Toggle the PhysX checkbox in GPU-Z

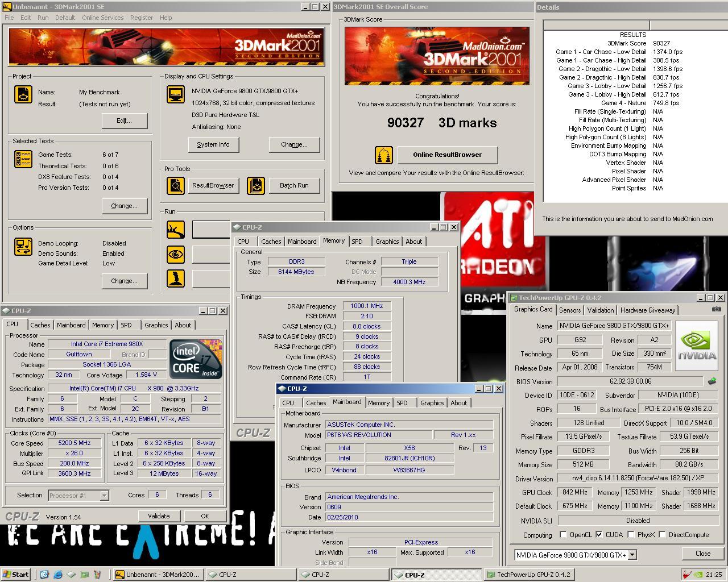[631, 535]
